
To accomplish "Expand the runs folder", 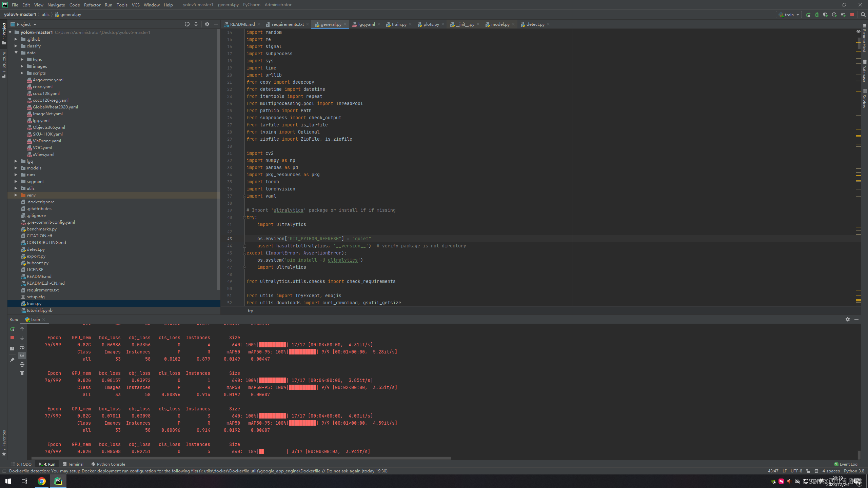I will [x=16, y=175].
